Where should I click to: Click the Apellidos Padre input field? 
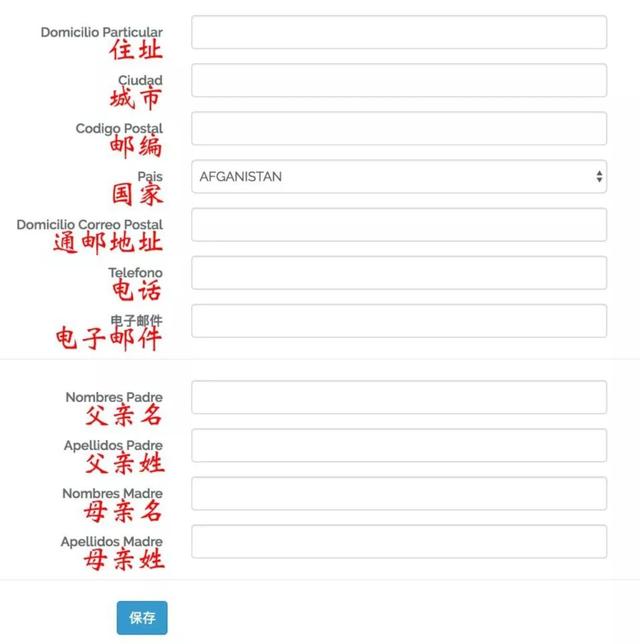399,445
